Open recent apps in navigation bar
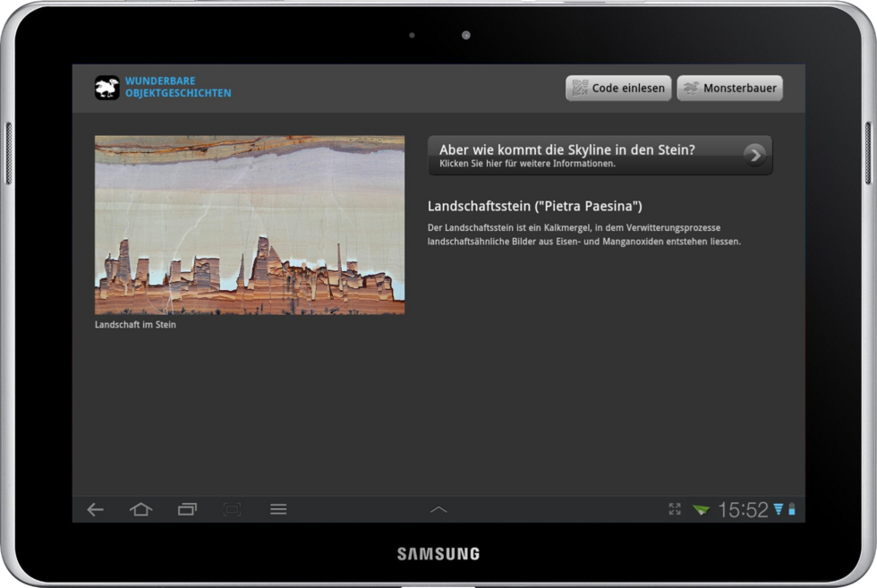The width and height of the screenshot is (877, 588). pyautogui.click(x=187, y=509)
